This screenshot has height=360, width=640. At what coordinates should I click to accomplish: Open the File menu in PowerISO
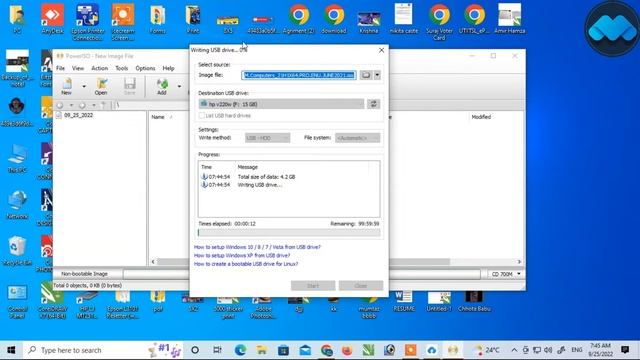pos(60,68)
